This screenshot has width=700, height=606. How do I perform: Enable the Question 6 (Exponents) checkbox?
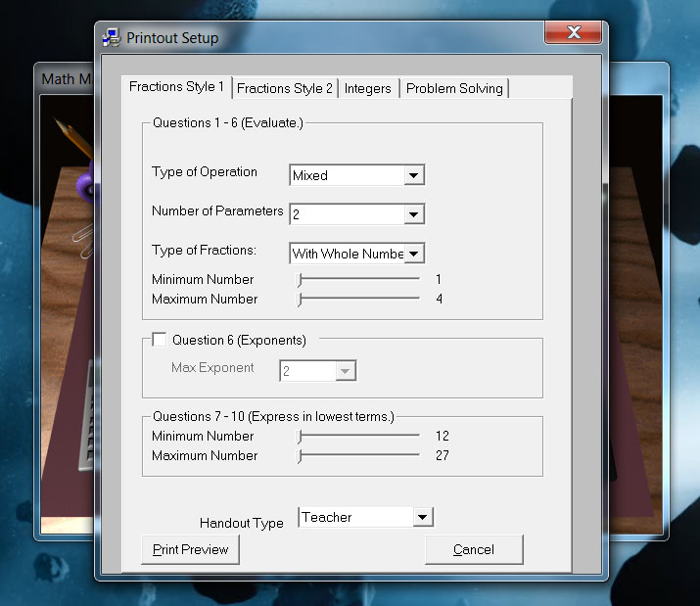[x=159, y=341]
